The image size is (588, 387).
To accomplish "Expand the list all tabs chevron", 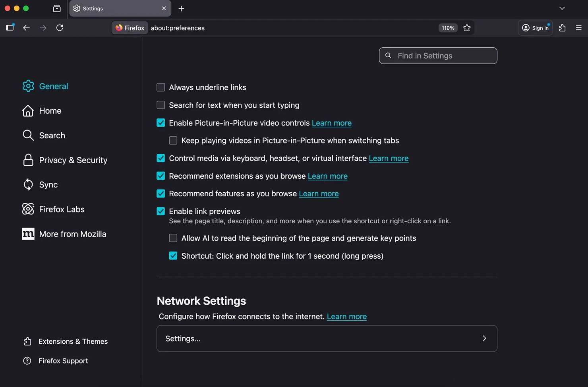I will point(562,8).
